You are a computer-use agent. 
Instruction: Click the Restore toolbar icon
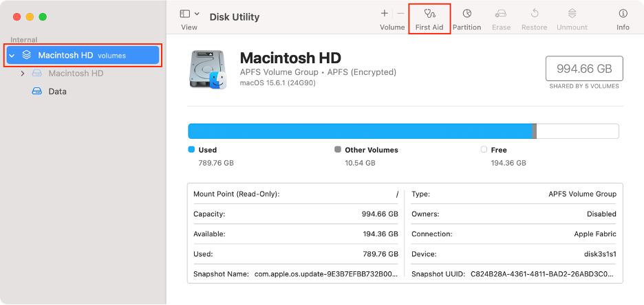(535, 14)
